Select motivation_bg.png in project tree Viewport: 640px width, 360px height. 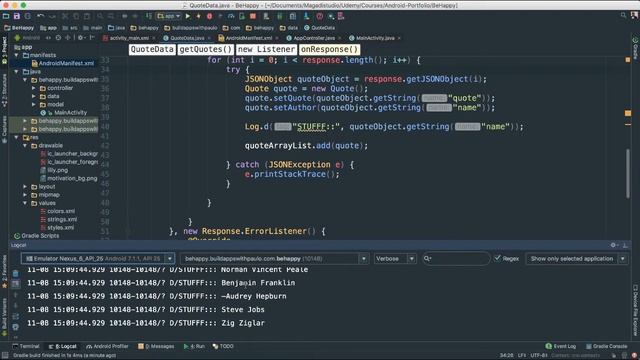[69, 178]
